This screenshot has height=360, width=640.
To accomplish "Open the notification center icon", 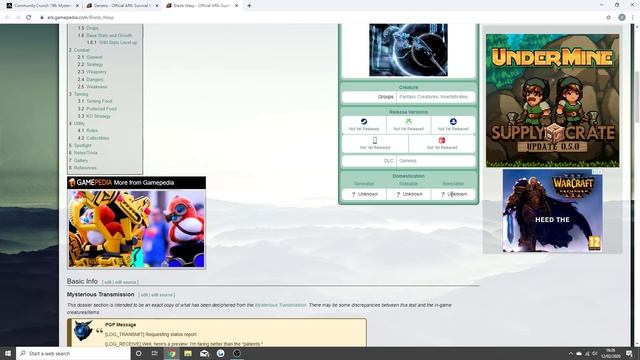I will pyautogui.click(x=629, y=353).
